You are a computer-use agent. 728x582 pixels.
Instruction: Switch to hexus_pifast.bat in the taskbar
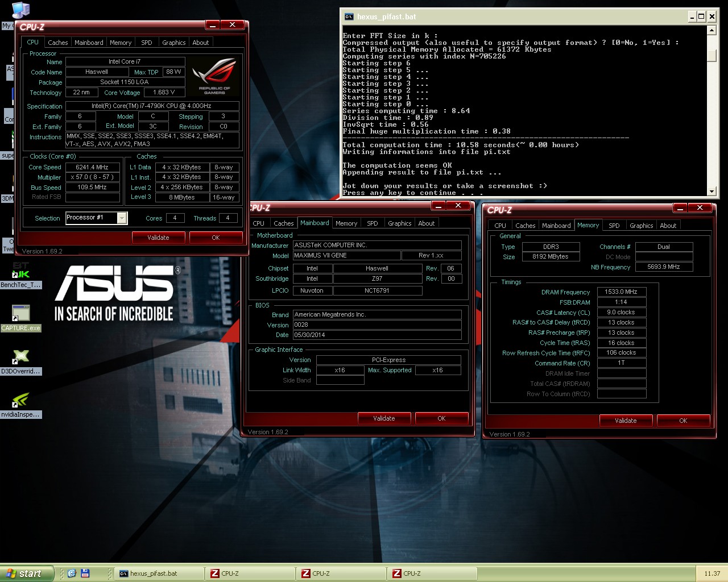click(160, 573)
